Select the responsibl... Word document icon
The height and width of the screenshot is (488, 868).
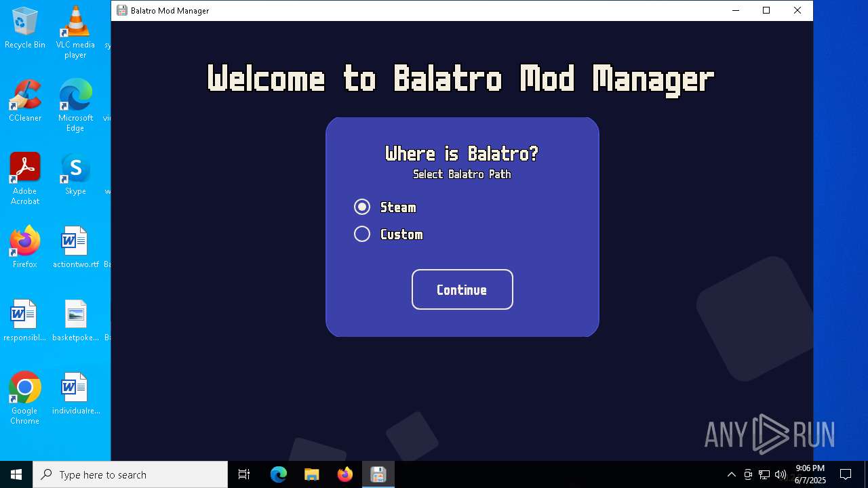pyautogui.click(x=25, y=321)
